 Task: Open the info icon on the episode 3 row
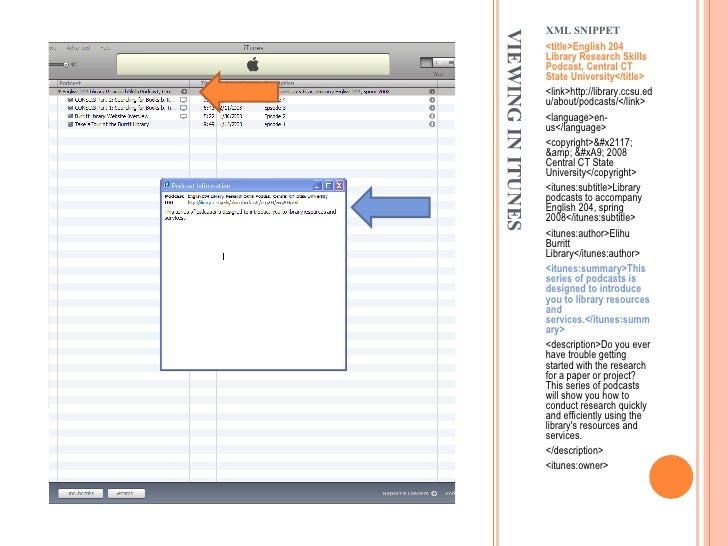point(432,108)
